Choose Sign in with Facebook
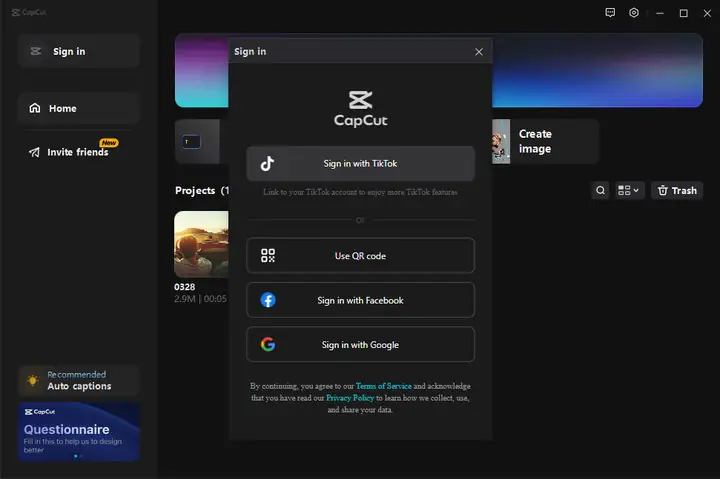The height and width of the screenshot is (479, 720). 360,300
